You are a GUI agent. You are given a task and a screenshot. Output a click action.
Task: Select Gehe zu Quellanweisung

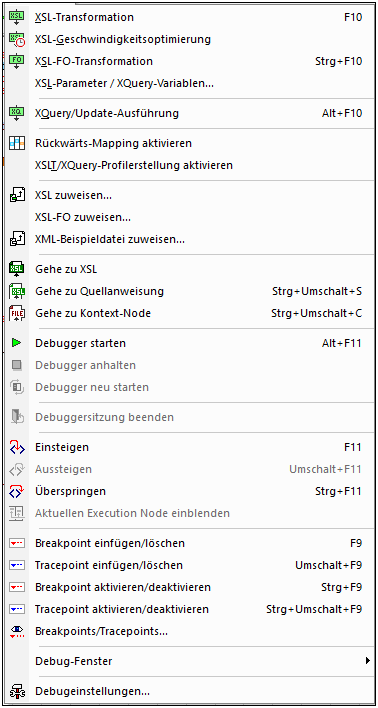(189, 291)
